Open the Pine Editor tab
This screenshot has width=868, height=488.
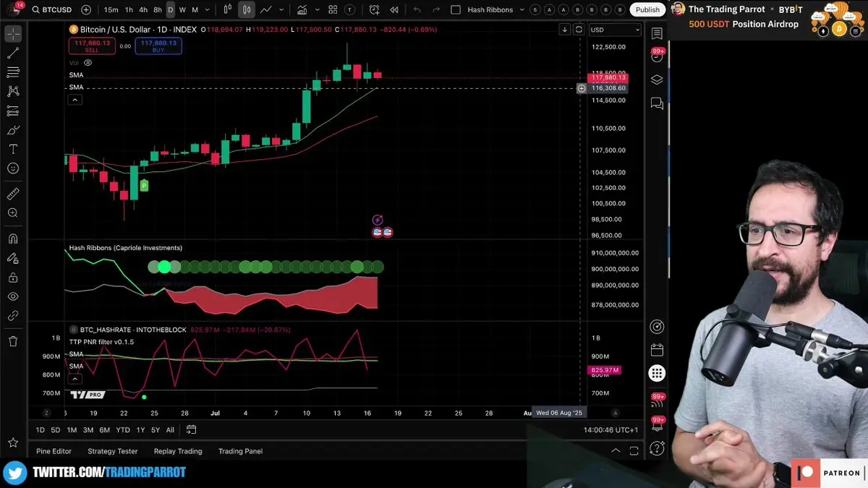(x=54, y=451)
